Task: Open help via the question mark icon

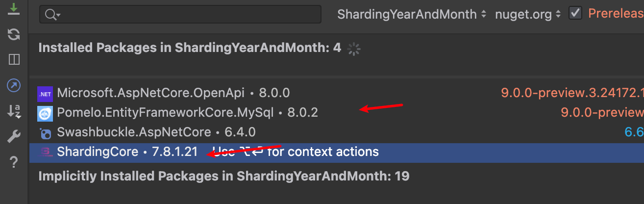Action: tap(14, 162)
